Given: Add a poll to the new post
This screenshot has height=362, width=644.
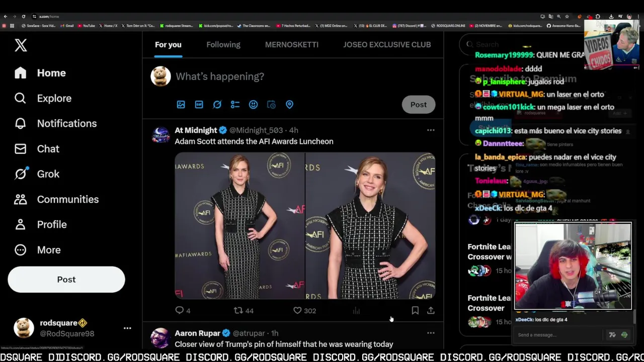Looking at the screenshot, I should click(x=235, y=105).
